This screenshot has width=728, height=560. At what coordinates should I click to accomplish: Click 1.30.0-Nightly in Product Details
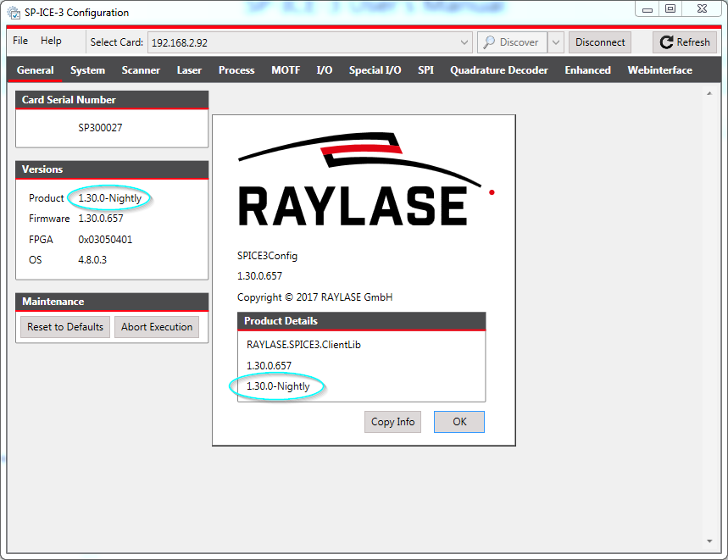[278, 386]
